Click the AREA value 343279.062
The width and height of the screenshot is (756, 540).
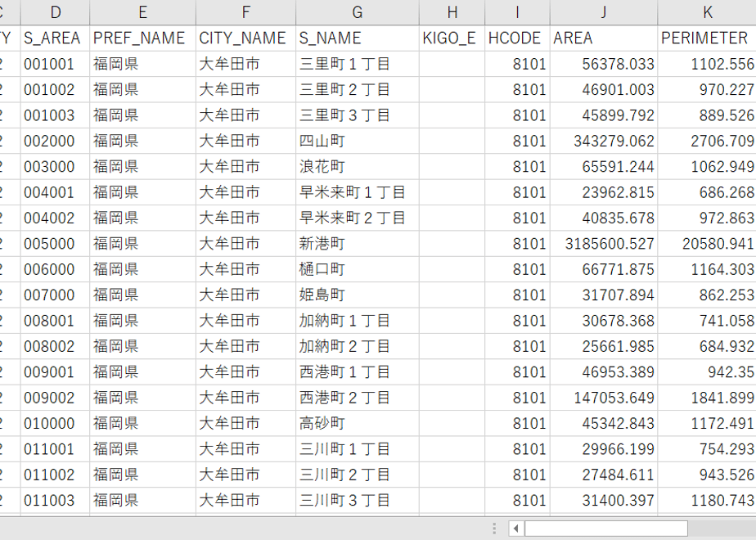604,141
